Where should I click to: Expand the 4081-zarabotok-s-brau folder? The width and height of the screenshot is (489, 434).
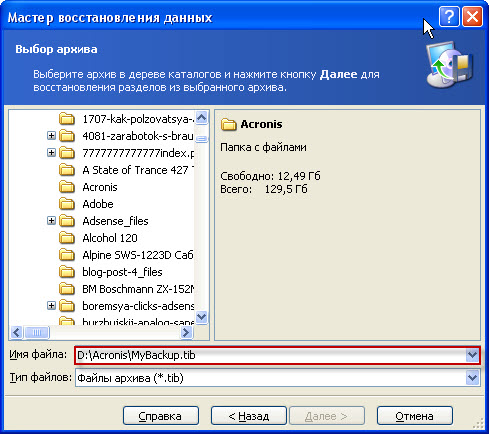click(x=51, y=136)
